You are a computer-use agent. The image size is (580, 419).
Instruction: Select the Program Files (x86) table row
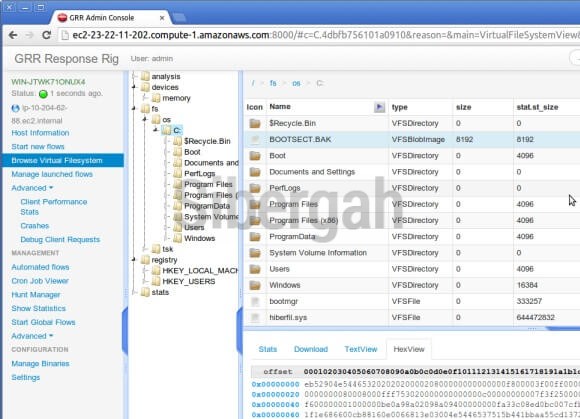[412, 220]
